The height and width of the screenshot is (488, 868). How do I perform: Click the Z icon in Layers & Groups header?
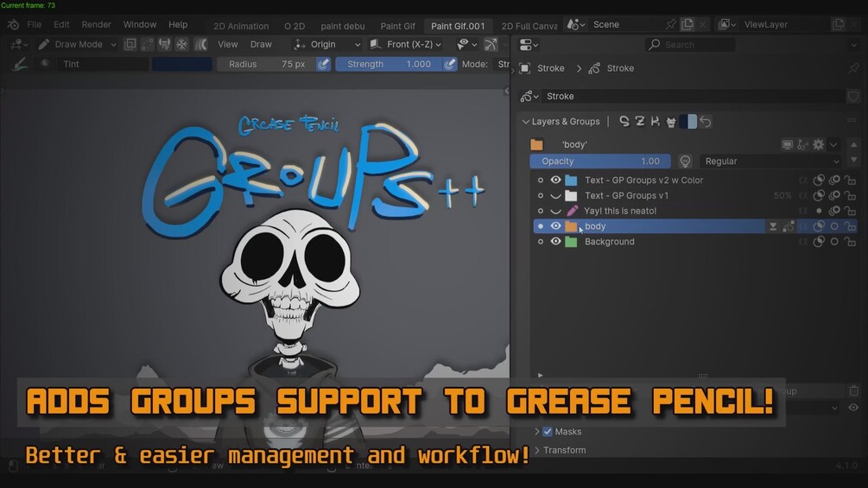640,121
